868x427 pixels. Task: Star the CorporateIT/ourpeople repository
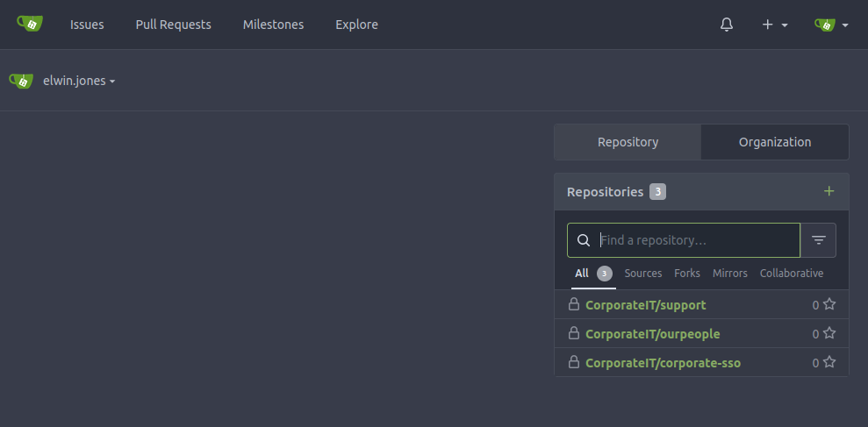point(829,334)
